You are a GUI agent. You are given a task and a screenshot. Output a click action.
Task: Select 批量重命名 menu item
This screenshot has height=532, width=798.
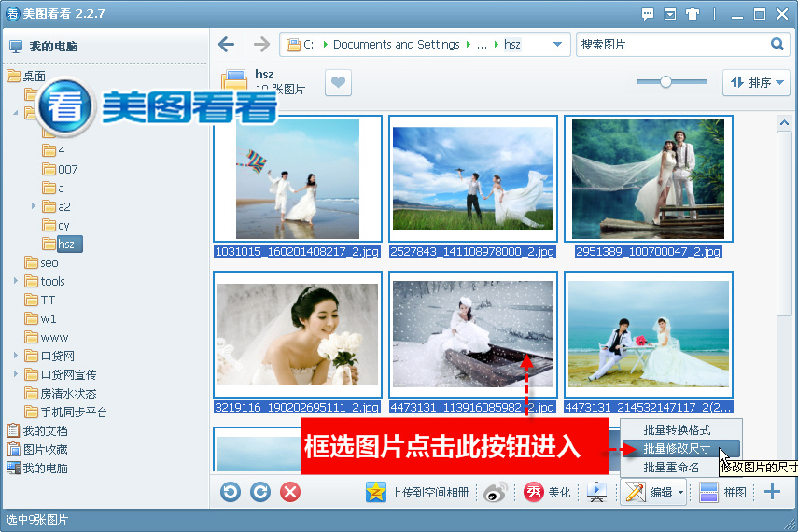[x=671, y=468]
